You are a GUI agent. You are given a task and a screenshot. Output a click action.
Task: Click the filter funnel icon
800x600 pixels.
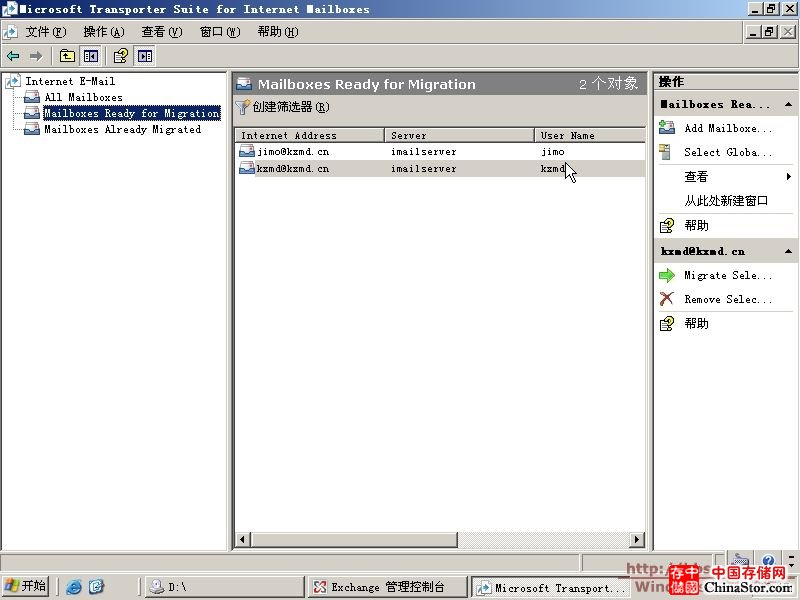pos(242,107)
